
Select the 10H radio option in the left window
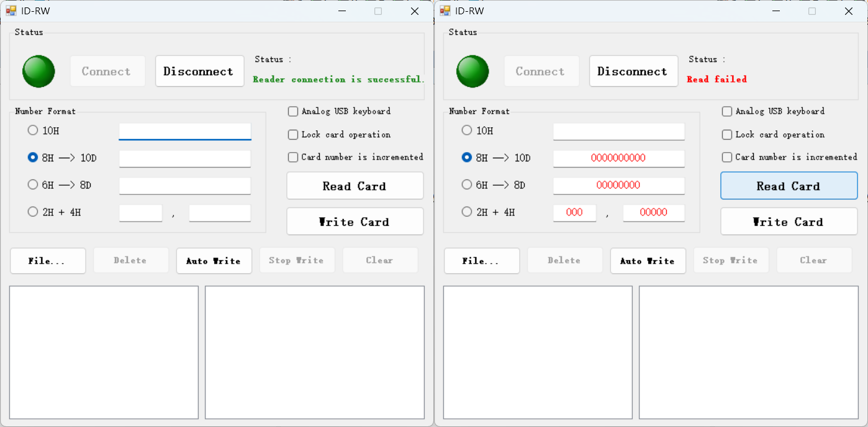tap(33, 130)
